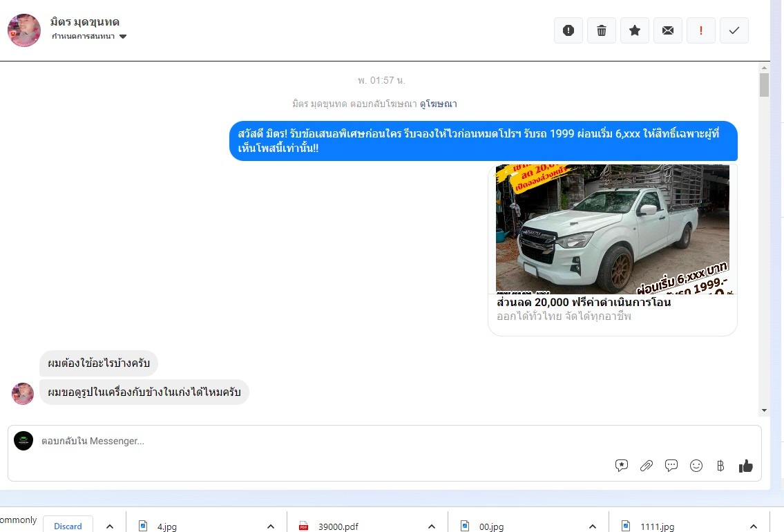The width and height of the screenshot is (784, 532).
Task: Click the chat scrollbar down arrow
Action: point(764,410)
